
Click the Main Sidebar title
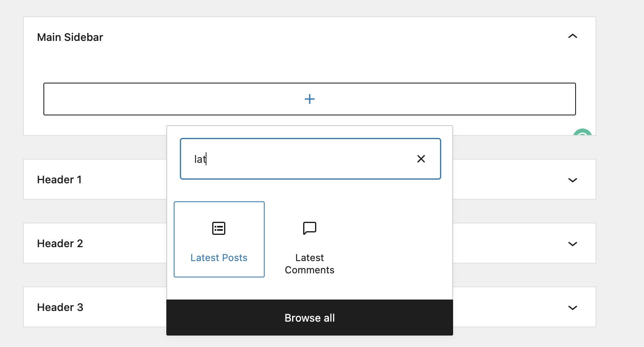coord(70,37)
